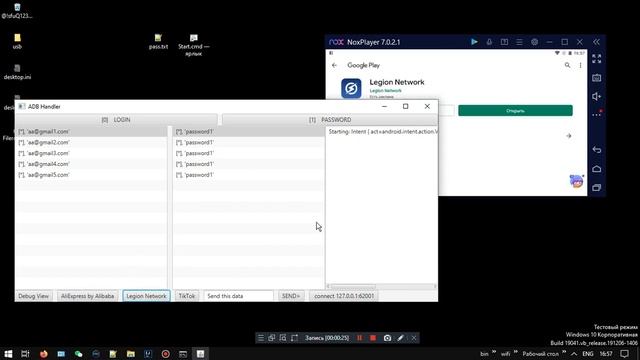
Task: Select Start.cmd shortcut on desktop
Action: point(193,45)
